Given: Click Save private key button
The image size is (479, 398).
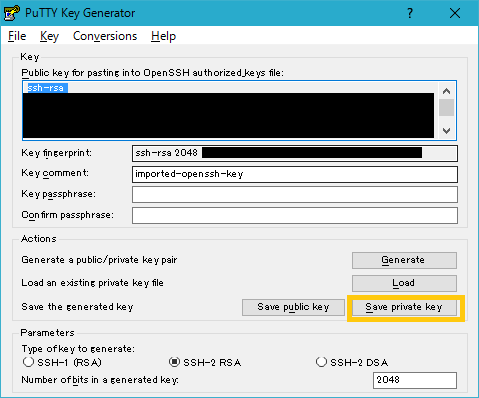Looking at the screenshot, I should click(404, 307).
